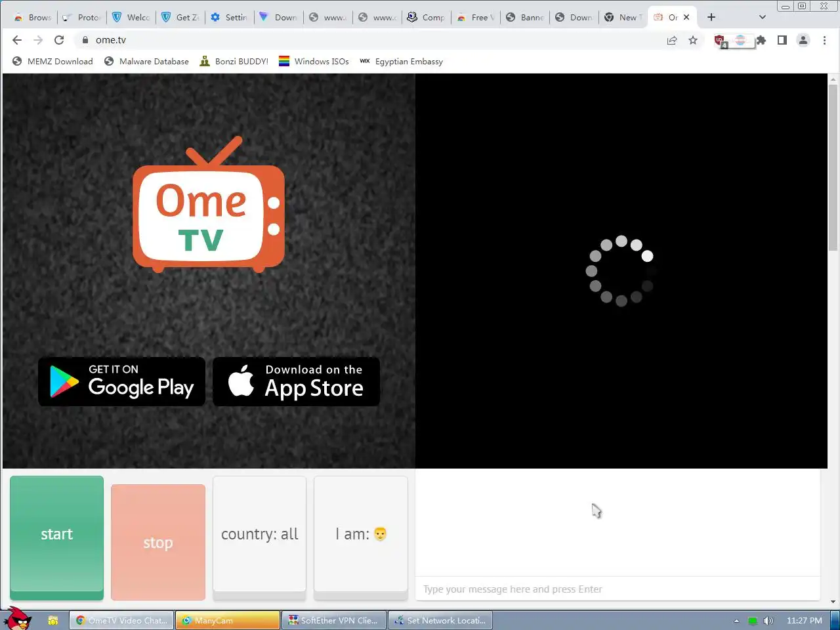This screenshot has width=840, height=630.
Task: Switch to OmeTV Video Chat taskbar window
Action: point(122,620)
